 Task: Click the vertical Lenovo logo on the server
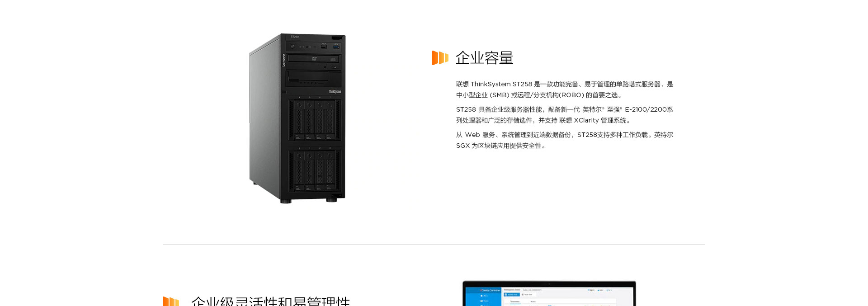click(x=284, y=60)
